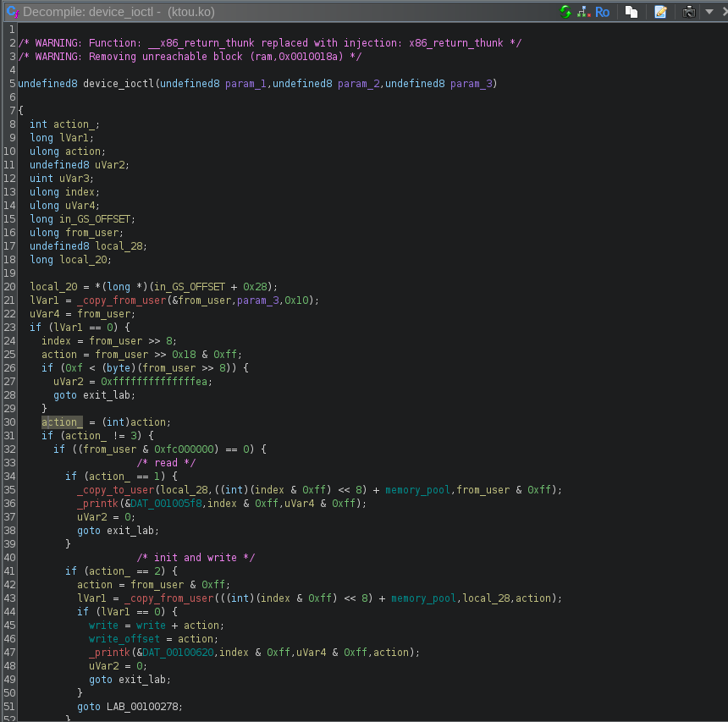Viewport: 728px width, 722px height.
Task: Click the Decompile panel title icon
Action: coord(12,12)
